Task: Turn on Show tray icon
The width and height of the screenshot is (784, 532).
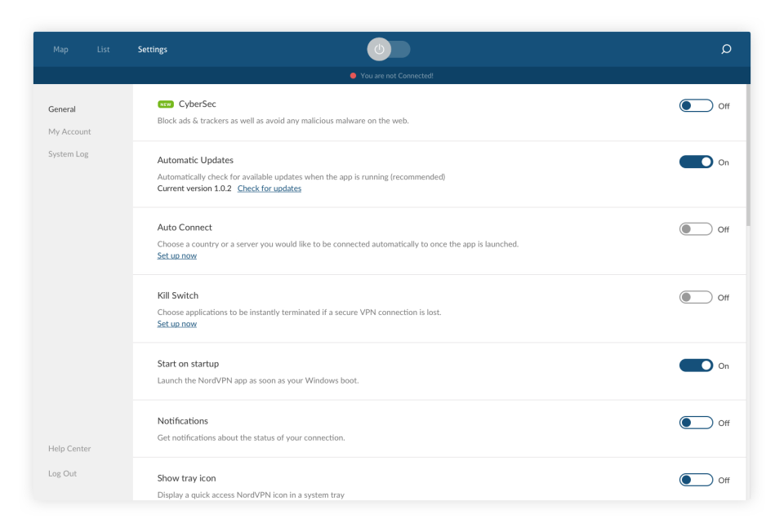Action: [x=695, y=480]
